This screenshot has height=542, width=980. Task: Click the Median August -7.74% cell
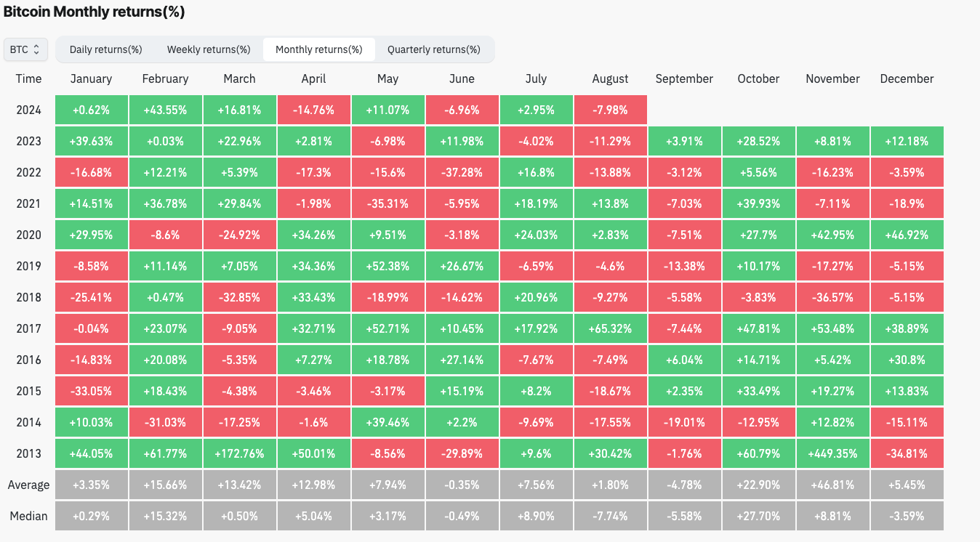click(x=610, y=516)
